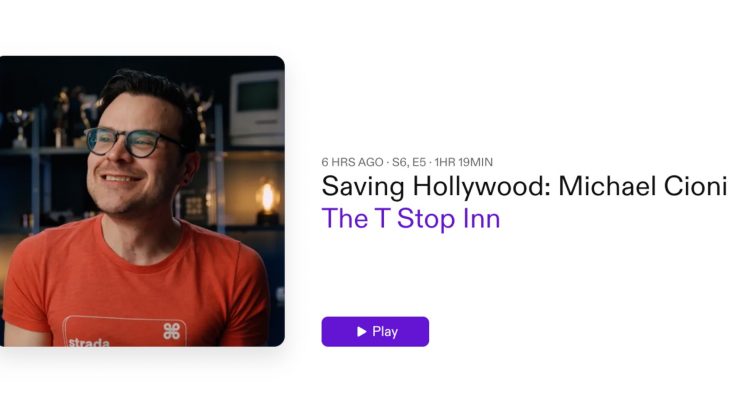This screenshot has width=740, height=416.
Task: Open The T Stop Inn podcast link
Action: (411, 218)
